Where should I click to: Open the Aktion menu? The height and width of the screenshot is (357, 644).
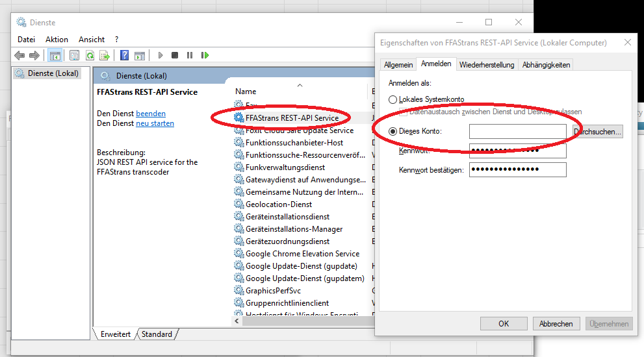[57, 40]
